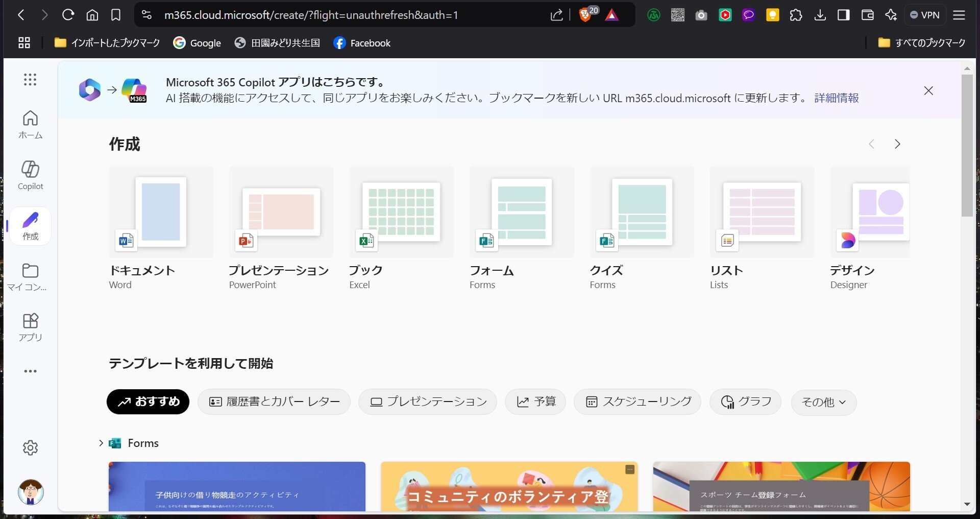Open the その他 dropdown
980x519 pixels.
click(x=824, y=403)
